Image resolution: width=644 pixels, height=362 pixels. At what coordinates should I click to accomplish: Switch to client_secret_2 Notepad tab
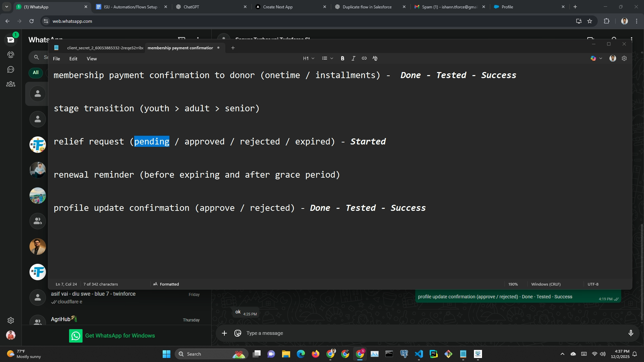(x=105, y=48)
